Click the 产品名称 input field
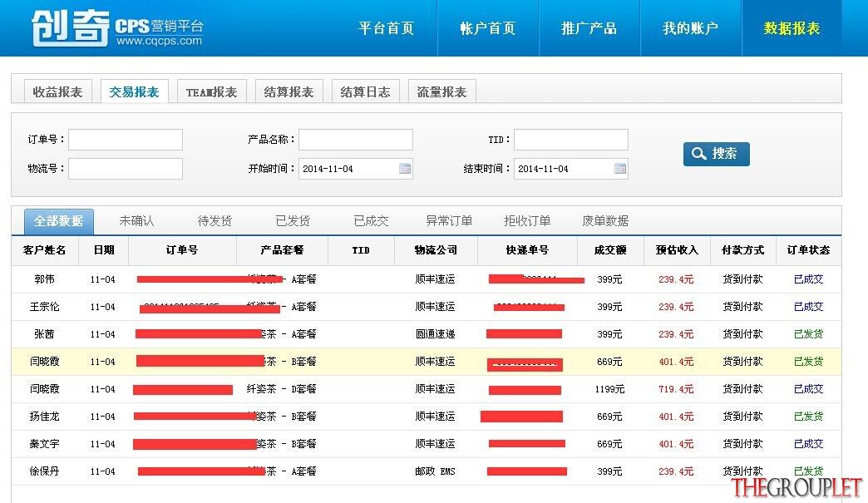 (x=356, y=140)
